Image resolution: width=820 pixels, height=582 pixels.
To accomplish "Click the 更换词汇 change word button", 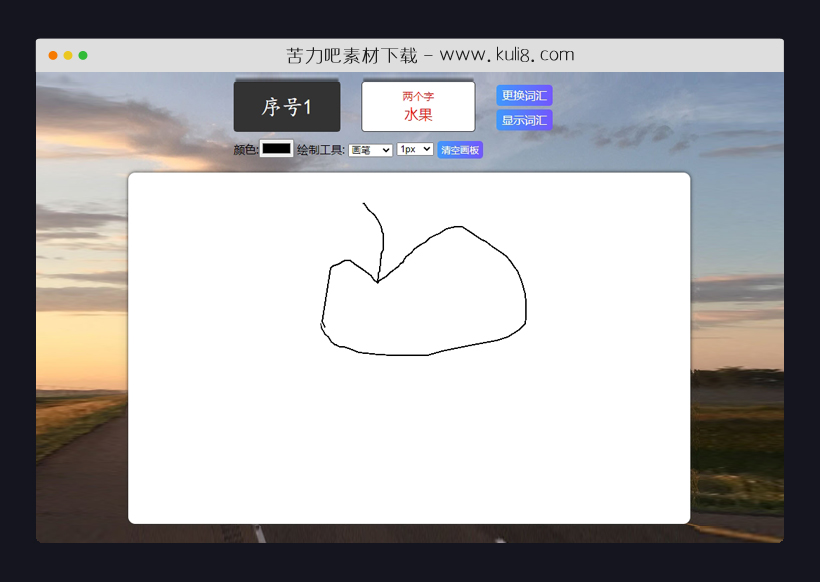I will pos(523,95).
